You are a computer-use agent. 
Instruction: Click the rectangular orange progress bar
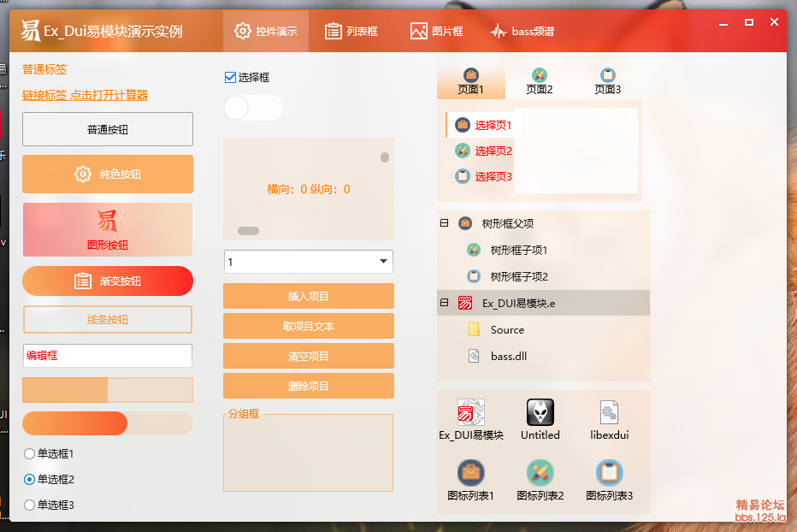point(108,390)
